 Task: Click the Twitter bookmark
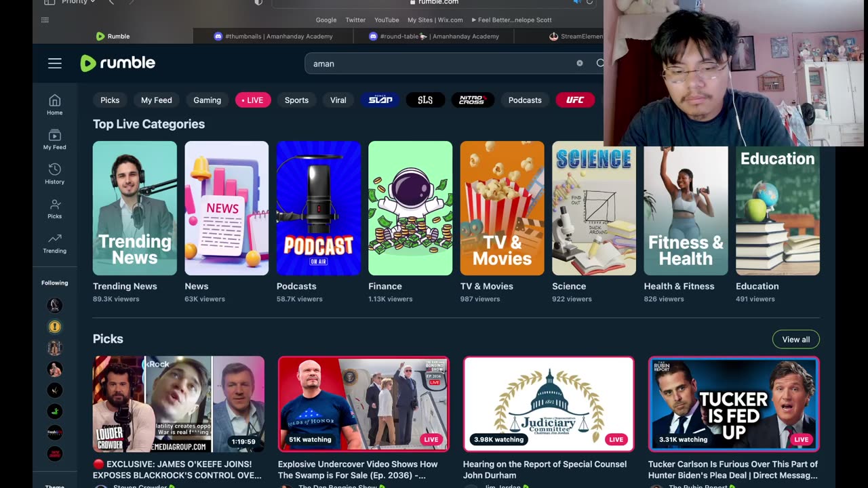pyautogui.click(x=355, y=20)
